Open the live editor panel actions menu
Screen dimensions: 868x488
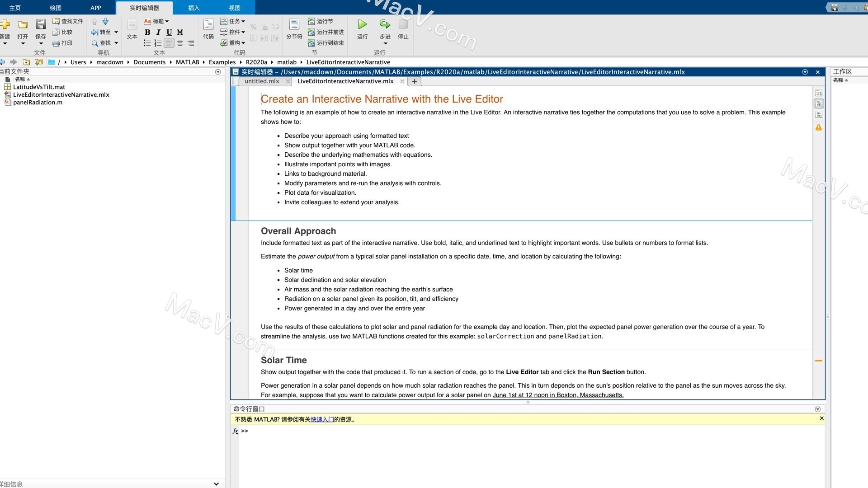click(805, 72)
